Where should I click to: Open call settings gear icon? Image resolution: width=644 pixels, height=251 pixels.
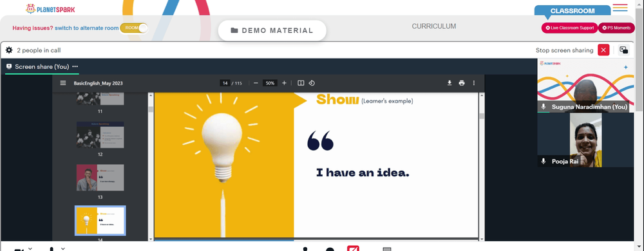9,50
